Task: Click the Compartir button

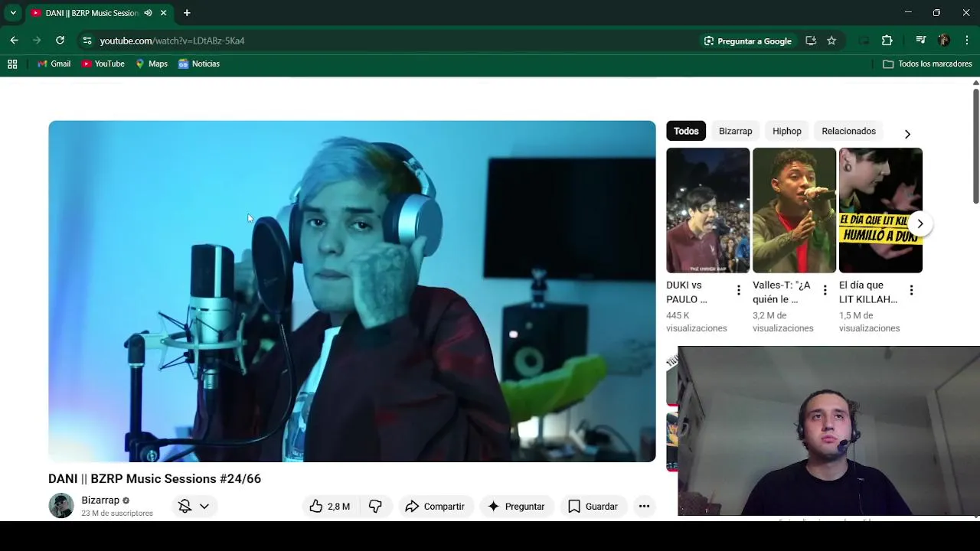Action: tap(435, 506)
